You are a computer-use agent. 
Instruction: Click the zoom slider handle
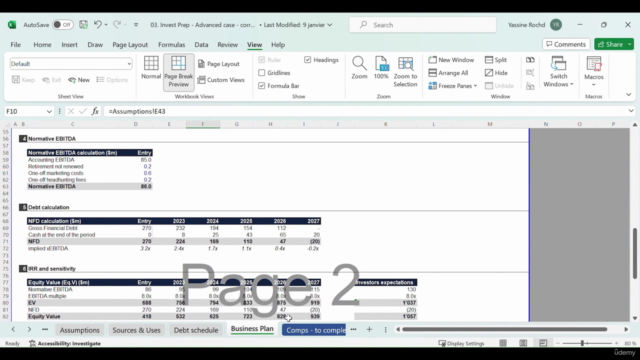pyautogui.click(x=582, y=343)
